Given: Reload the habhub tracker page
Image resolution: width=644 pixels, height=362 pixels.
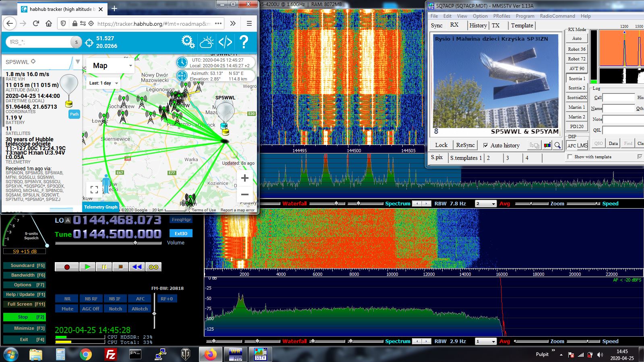Looking at the screenshot, I should pyautogui.click(x=36, y=23).
